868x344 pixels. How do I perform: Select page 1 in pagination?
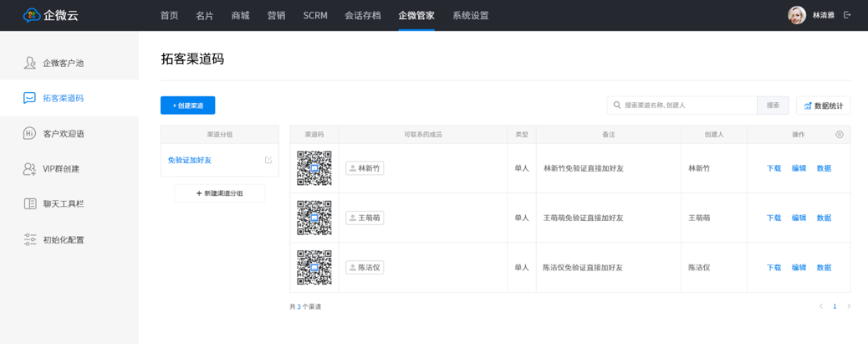click(835, 305)
